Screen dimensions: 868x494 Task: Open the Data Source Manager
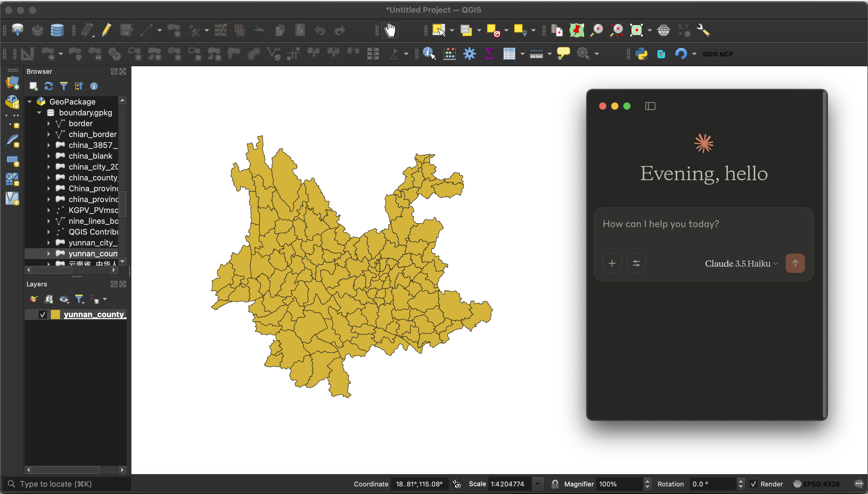(x=18, y=30)
